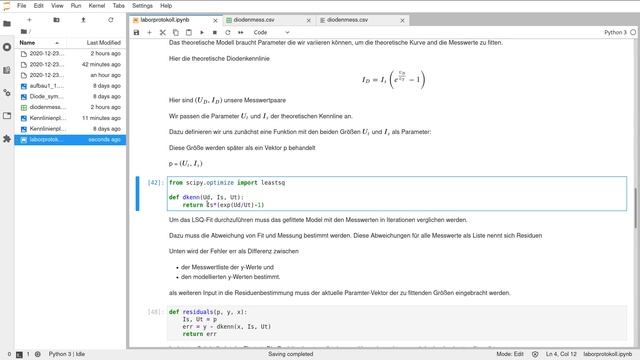Select the Diode_sym file
The image size is (640, 360).
[x=70, y=96]
